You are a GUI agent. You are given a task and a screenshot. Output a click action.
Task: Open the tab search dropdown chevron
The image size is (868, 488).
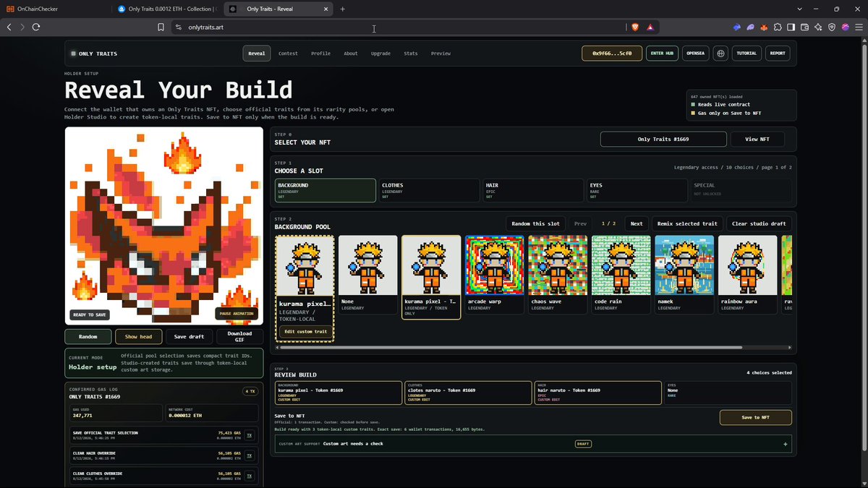tap(799, 9)
